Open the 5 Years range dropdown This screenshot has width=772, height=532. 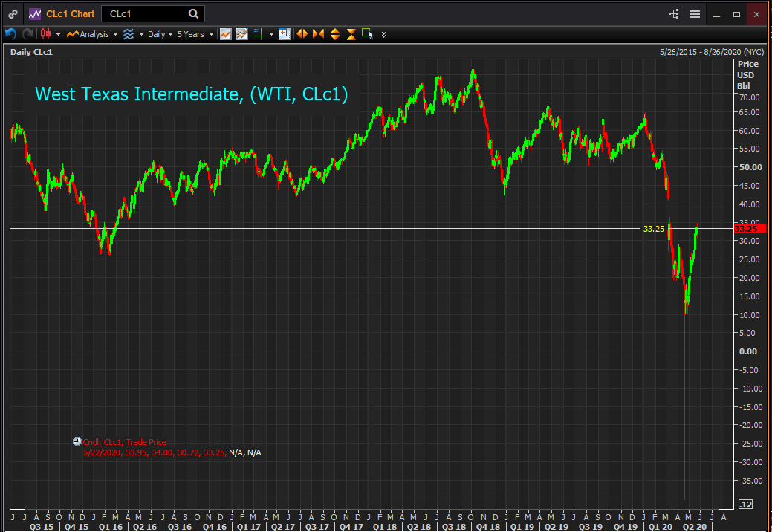195,34
